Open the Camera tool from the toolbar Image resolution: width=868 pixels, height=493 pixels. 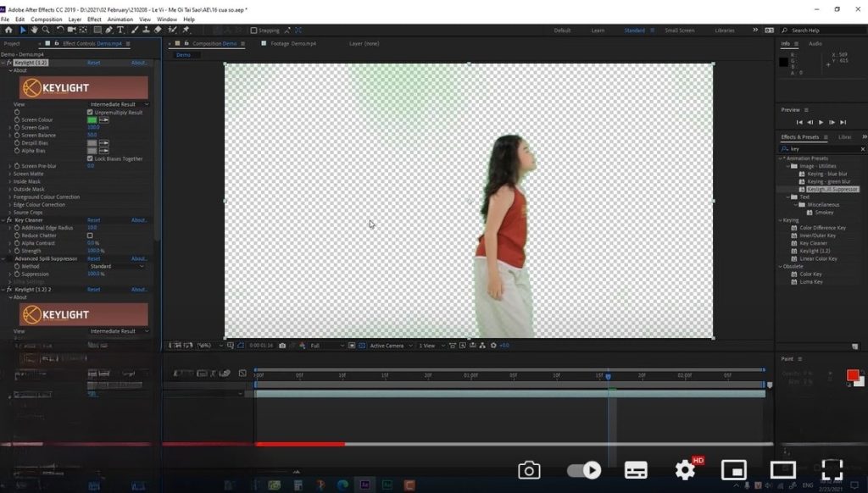[72, 29]
